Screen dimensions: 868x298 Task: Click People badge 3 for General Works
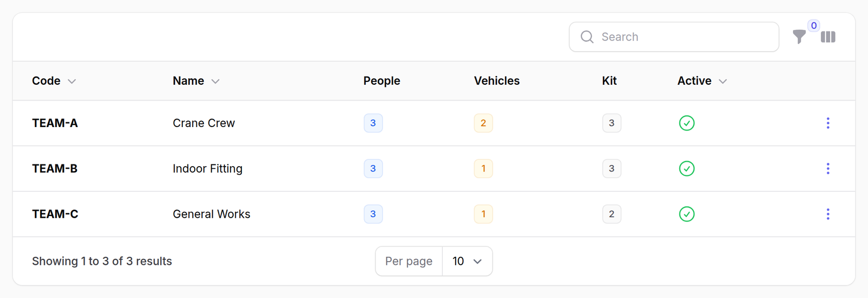[x=373, y=214]
